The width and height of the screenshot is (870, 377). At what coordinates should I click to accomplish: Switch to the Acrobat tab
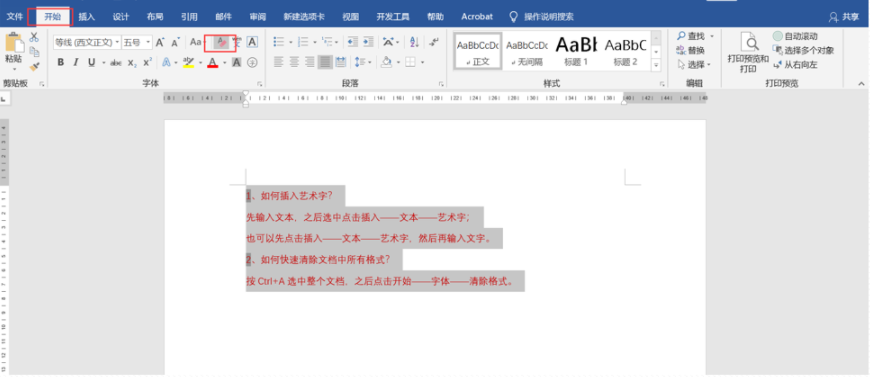(477, 17)
